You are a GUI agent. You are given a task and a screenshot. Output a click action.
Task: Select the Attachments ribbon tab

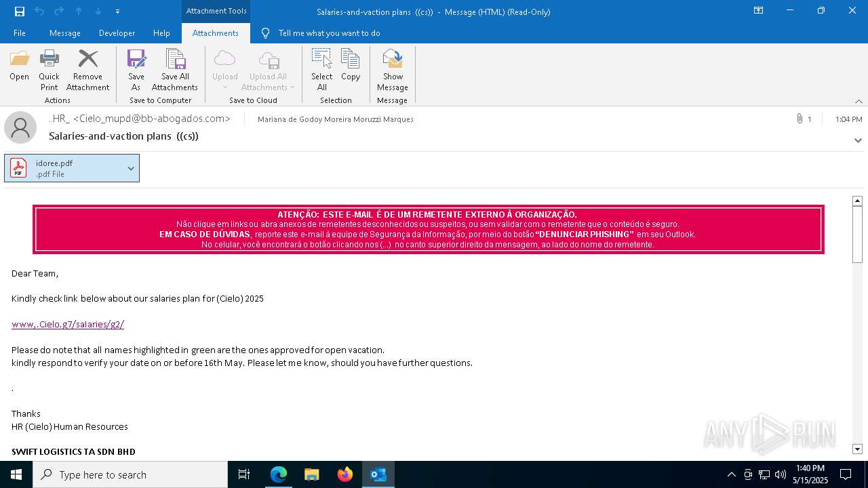tap(216, 33)
